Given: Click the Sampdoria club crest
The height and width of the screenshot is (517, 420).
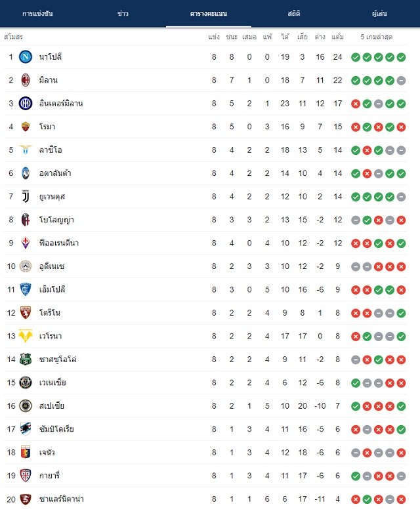Looking at the screenshot, I should (26, 429).
